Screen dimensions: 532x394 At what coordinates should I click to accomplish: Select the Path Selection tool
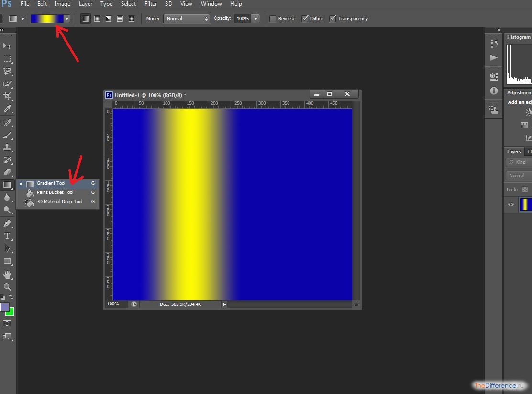(x=7, y=248)
